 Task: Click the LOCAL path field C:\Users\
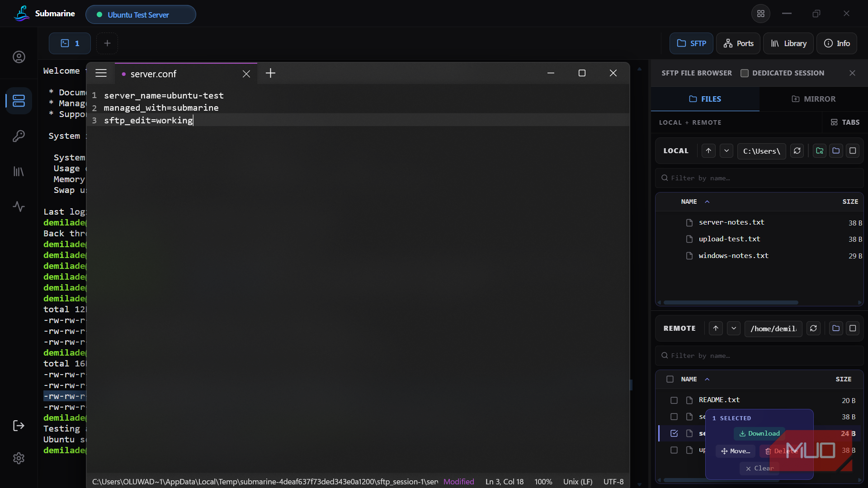[x=762, y=151]
